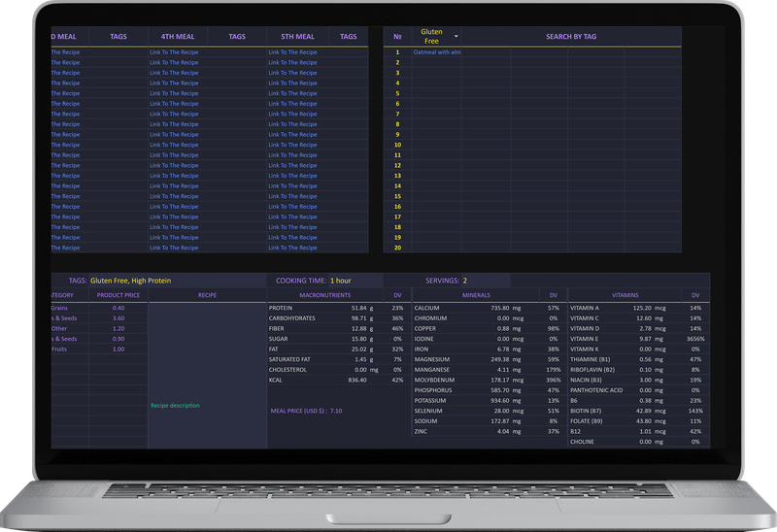This screenshot has width=777, height=532.
Task: Select the CHOLINE row label
Action: tap(582, 442)
